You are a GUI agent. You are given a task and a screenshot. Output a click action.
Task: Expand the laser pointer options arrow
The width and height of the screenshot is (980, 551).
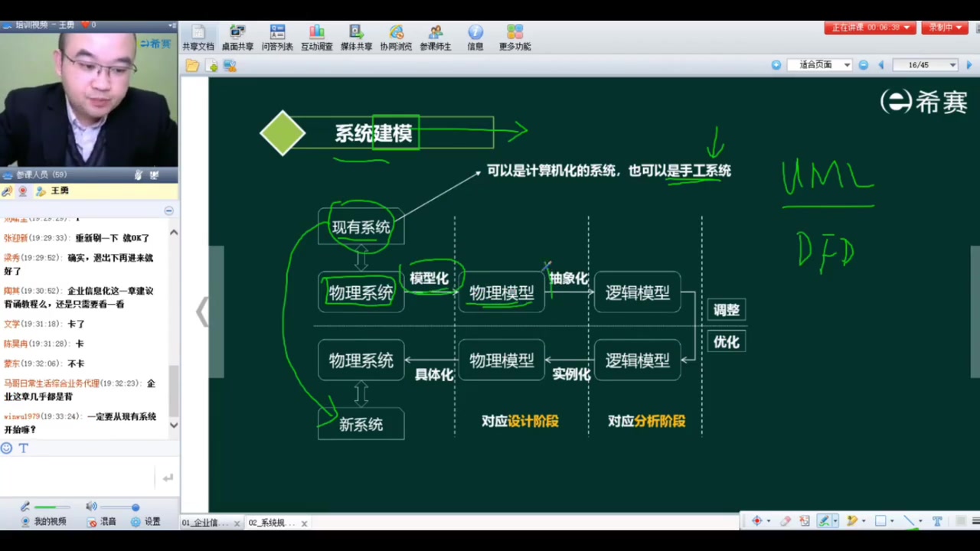point(769,521)
